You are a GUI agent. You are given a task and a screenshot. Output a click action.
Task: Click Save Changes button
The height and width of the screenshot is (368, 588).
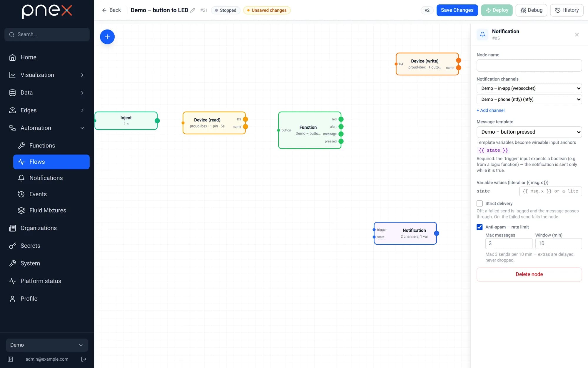click(457, 10)
